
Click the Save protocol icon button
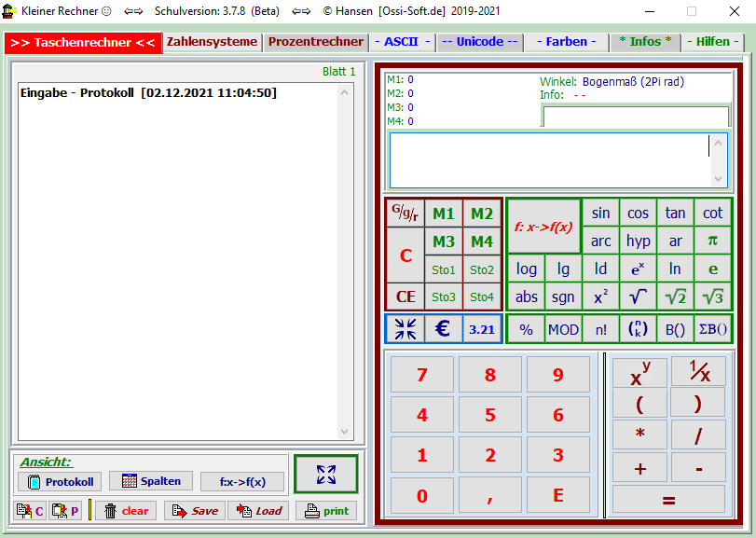pos(195,510)
